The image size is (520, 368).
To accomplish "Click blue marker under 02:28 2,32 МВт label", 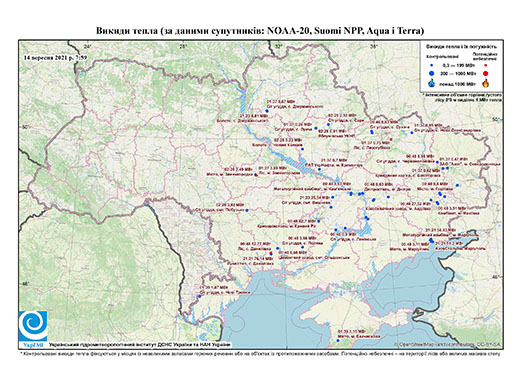I will 328,124.
